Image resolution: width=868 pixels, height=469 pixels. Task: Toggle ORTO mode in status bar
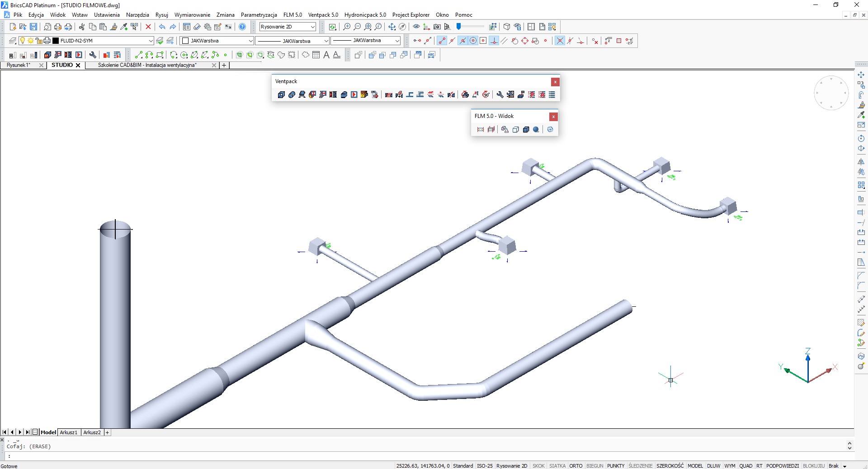click(576, 466)
